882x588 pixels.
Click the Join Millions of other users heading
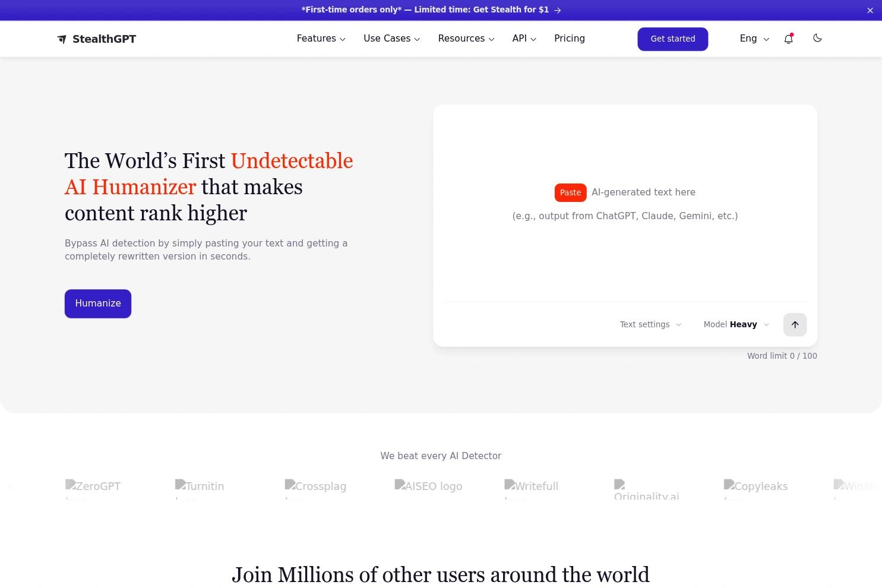(441, 575)
